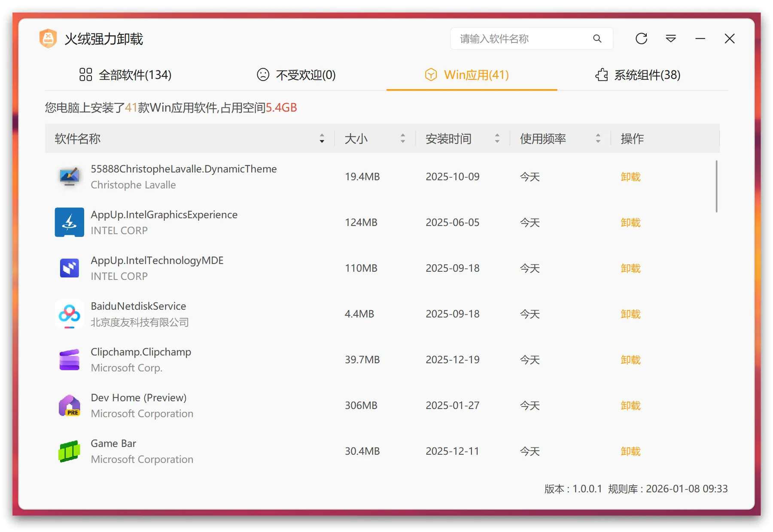The height and width of the screenshot is (532, 773).
Task: Uninstall AppUp.IntelTechnologyMDE via 卸载 link
Action: [x=630, y=268]
